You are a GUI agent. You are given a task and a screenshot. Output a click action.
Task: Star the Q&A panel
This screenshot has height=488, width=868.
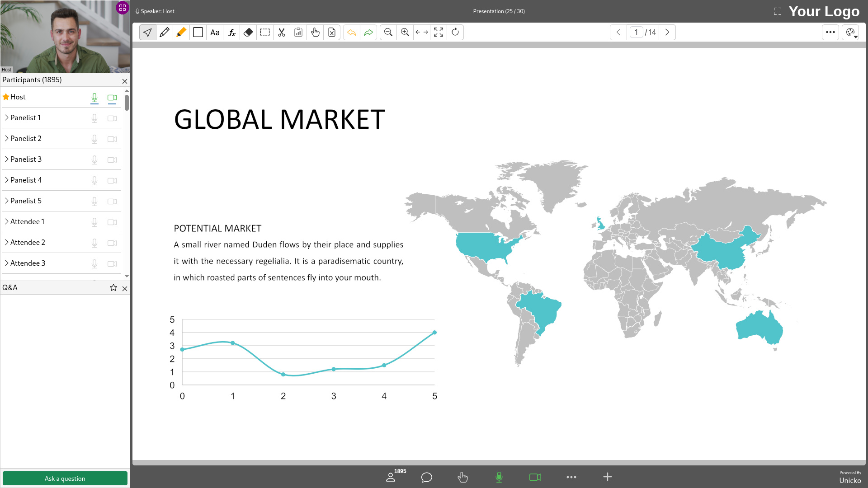coord(113,288)
